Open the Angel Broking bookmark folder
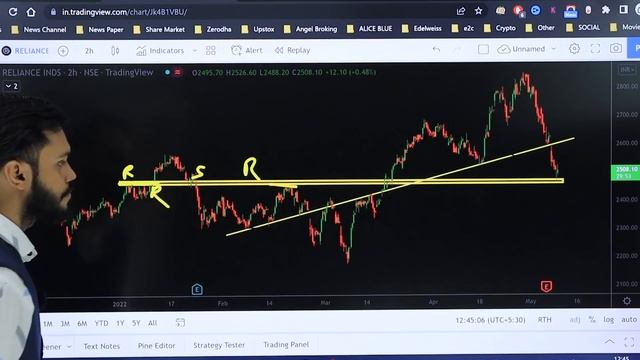The height and width of the screenshot is (360, 640). pos(311,29)
